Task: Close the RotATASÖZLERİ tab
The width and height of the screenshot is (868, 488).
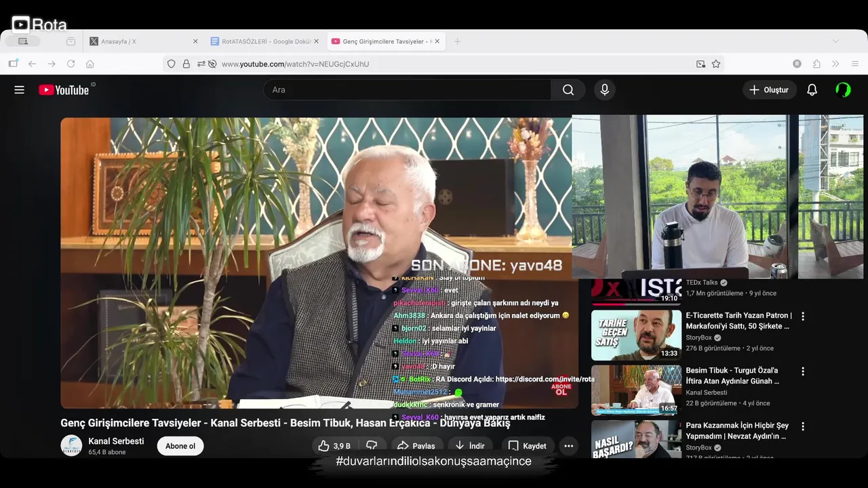Action: point(316,41)
